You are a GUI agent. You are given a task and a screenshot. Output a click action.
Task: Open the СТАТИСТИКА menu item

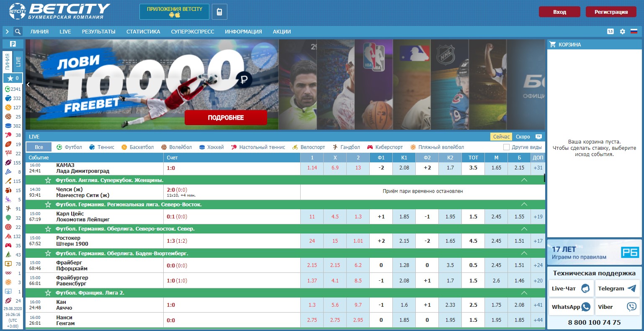[143, 31]
